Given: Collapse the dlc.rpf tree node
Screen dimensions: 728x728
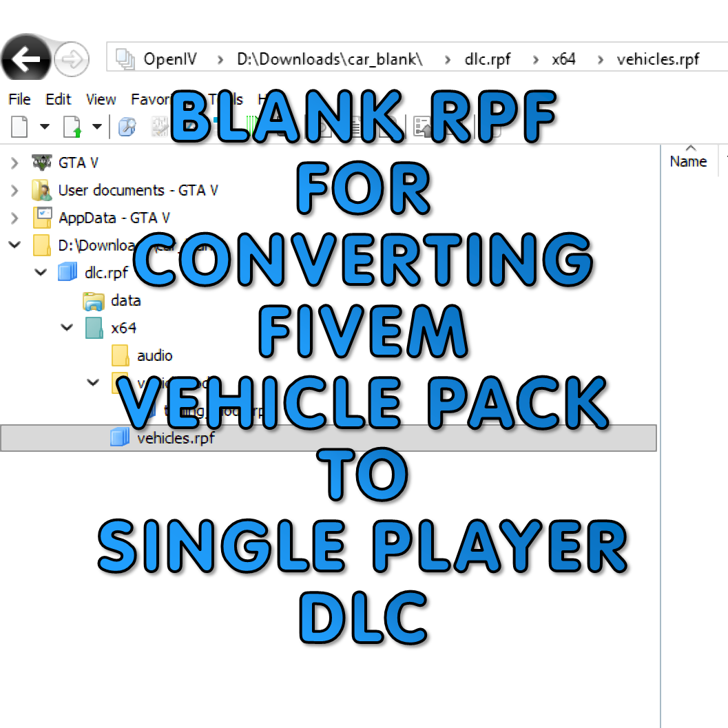Looking at the screenshot, I should tap(41, 273).
